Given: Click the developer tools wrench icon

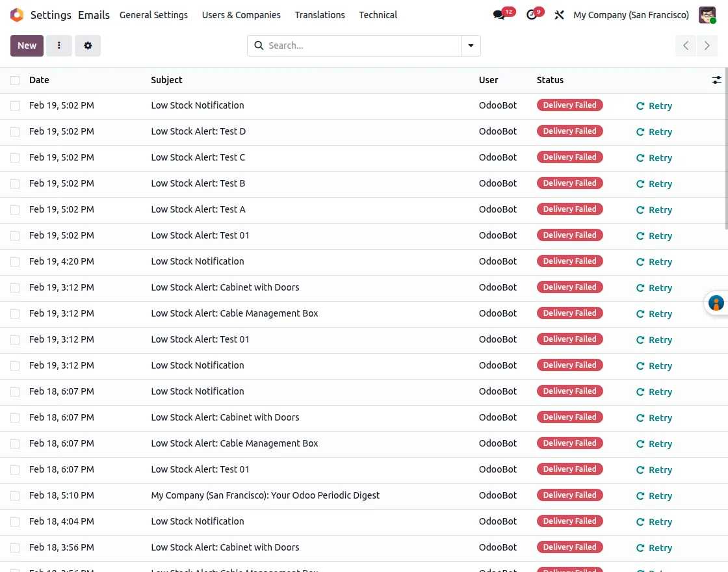Looking at the screenshot, I should pos(559,15).
